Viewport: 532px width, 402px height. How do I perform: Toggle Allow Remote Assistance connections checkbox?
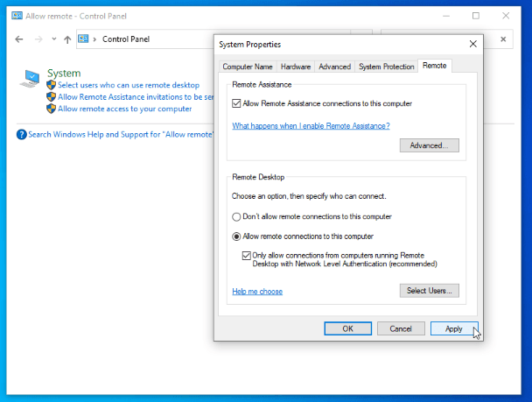pyautogui.click(x=237, y=103)
